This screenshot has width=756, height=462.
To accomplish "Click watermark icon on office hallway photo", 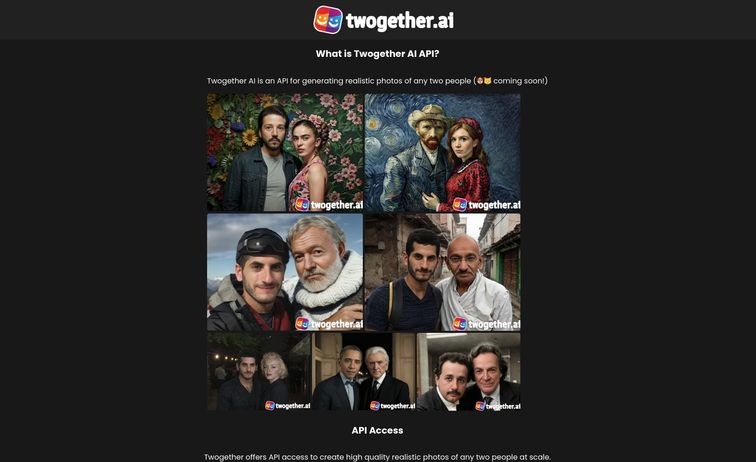I will (480, 406).
